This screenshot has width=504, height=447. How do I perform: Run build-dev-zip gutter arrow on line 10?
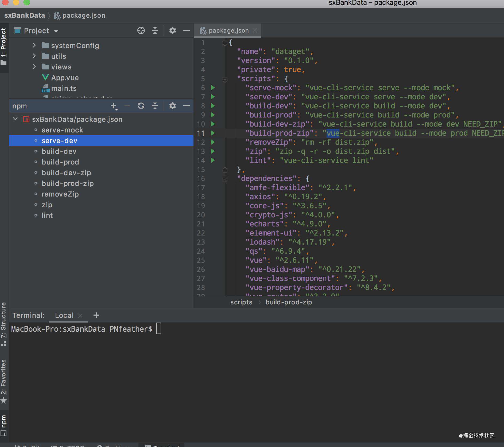tap(213, 124)
